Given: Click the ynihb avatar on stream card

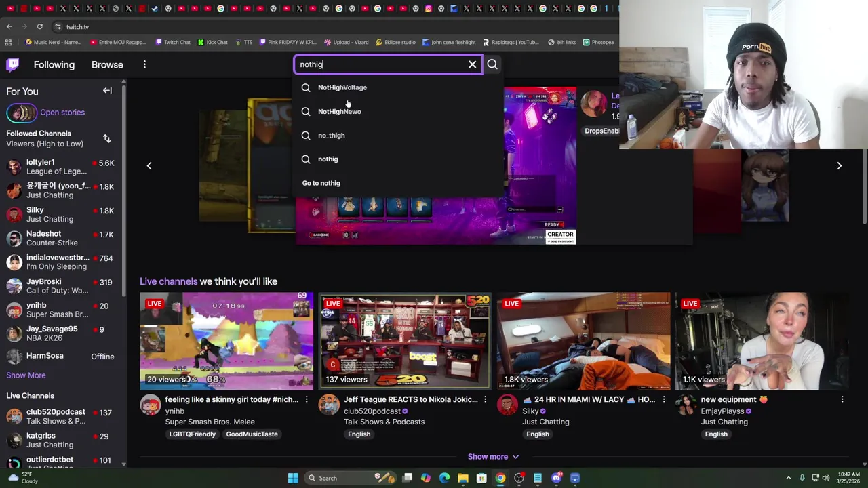Looking at the screenshot, I should (x=151, y=405).
